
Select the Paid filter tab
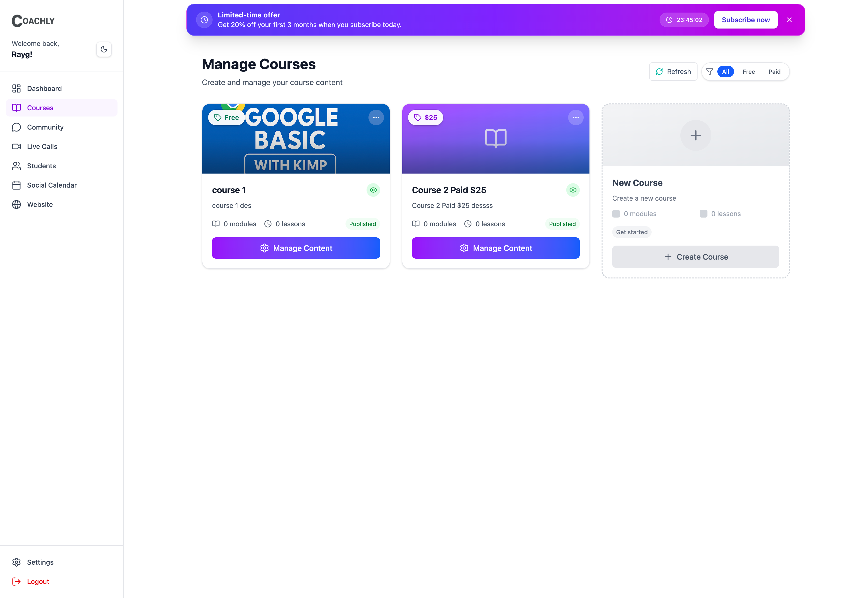click(774, 72)
